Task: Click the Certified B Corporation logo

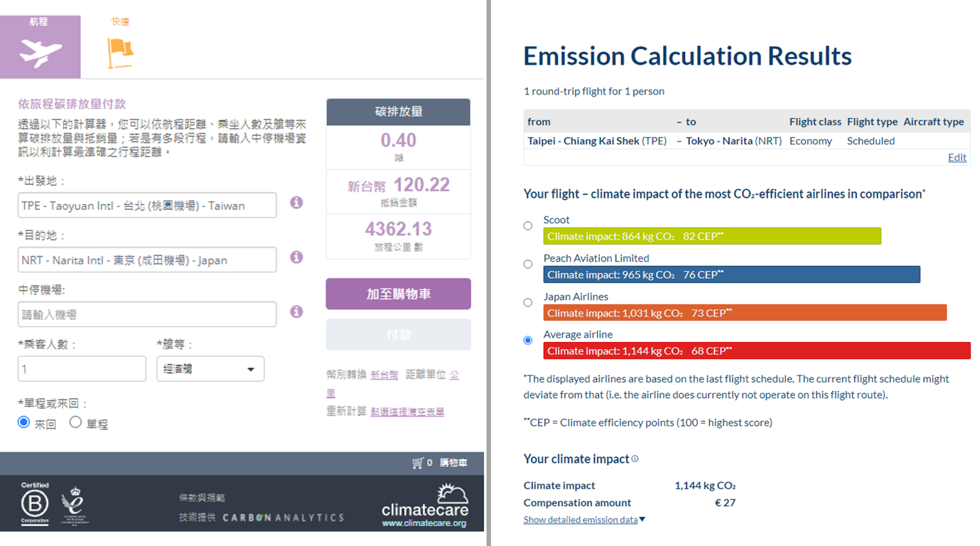Action: [x=35, y=503]
